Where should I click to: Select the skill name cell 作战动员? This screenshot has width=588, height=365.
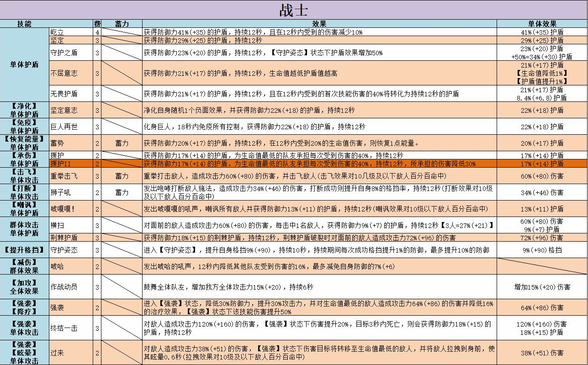click(x=71, y=287)
